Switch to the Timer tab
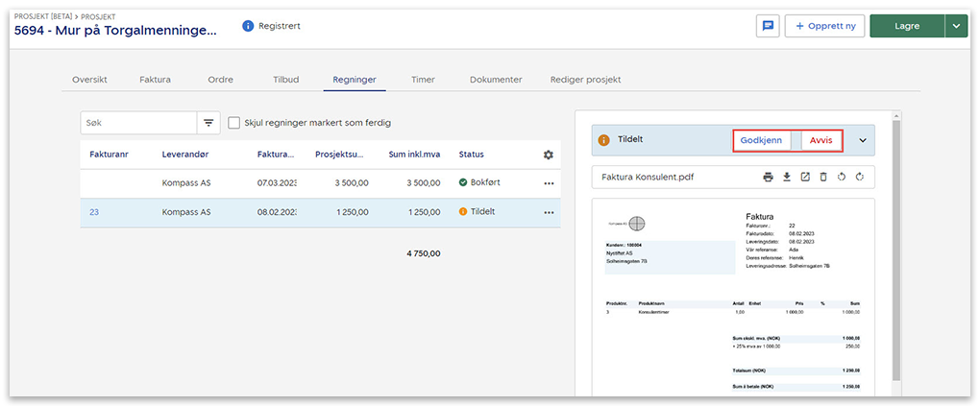 423,80
